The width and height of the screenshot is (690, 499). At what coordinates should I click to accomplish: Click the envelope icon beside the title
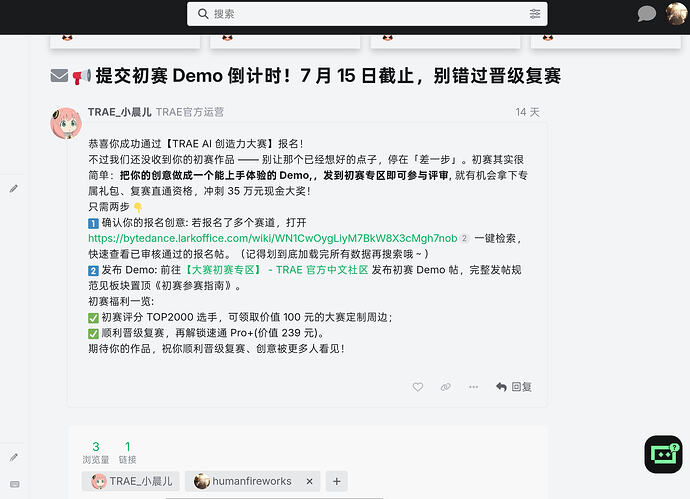click(x=59, y=76)
